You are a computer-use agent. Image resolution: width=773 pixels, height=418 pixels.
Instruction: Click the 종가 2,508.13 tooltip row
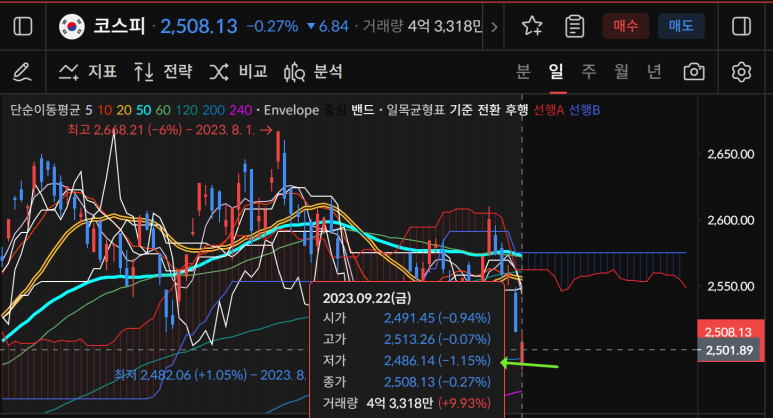click(407, 382)
